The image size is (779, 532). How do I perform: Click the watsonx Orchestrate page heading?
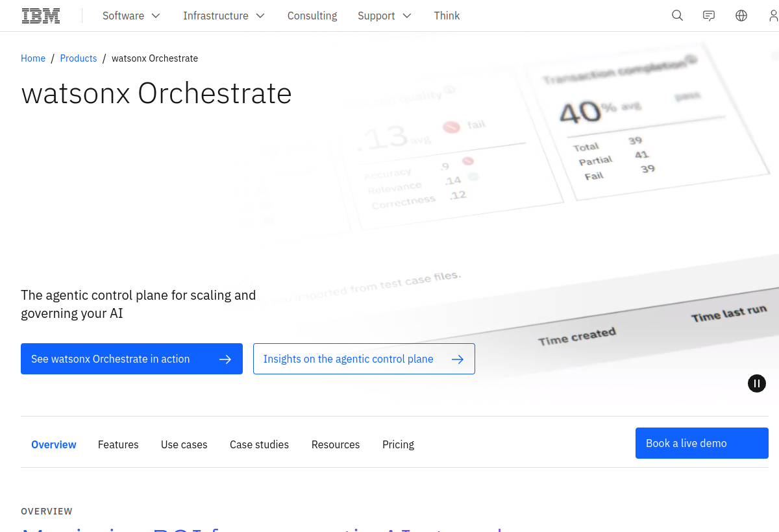[156, 93]
